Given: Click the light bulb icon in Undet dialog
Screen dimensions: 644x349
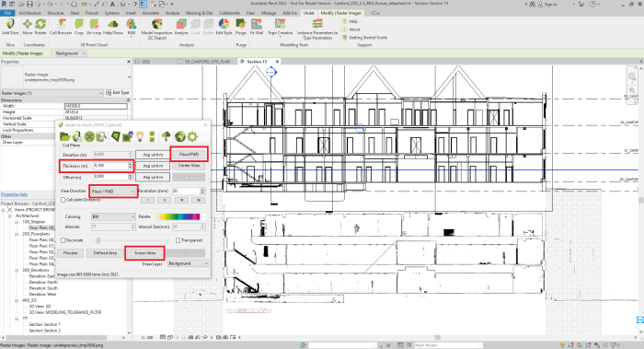Looking at the screenshot, I should pyautogui.click(x=140, y=136).
